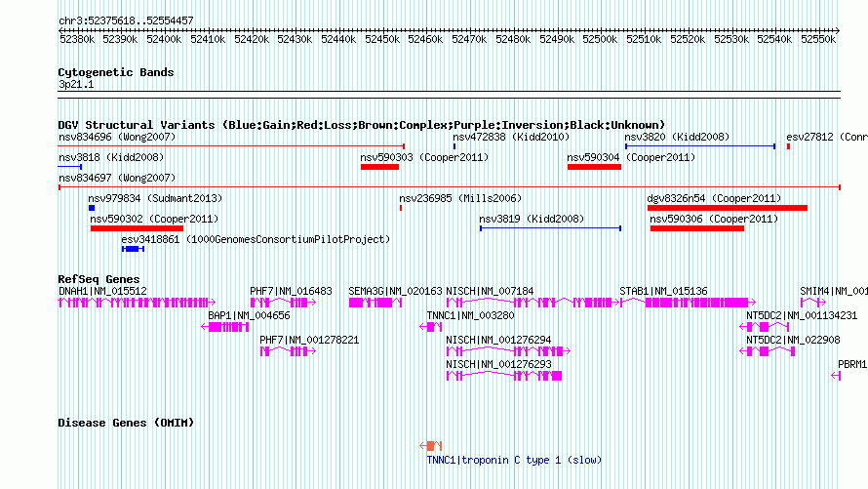Select the esv27812 variant label
The height and width of the screenshot is (489, 868).
[826, 137]
